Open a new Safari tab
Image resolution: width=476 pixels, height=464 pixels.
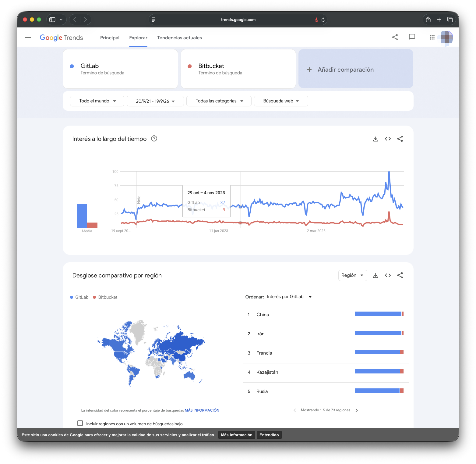(439, 20)
